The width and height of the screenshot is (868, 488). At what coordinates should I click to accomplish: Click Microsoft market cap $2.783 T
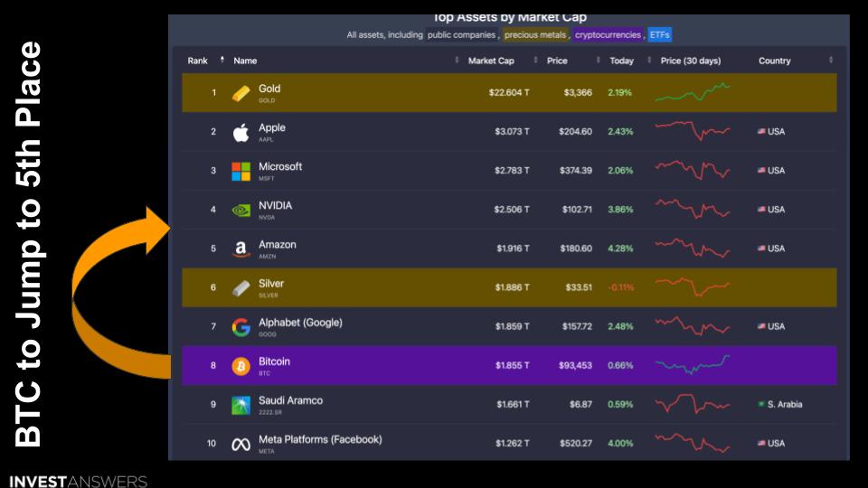tap(512, 171)
